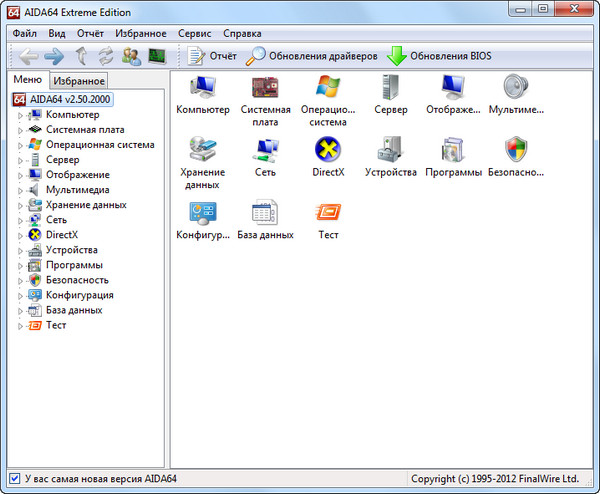The width and height of the screenshot is (600, 494).
Task: Expand the Конфигурация tree node
Action: click(20, 295)
